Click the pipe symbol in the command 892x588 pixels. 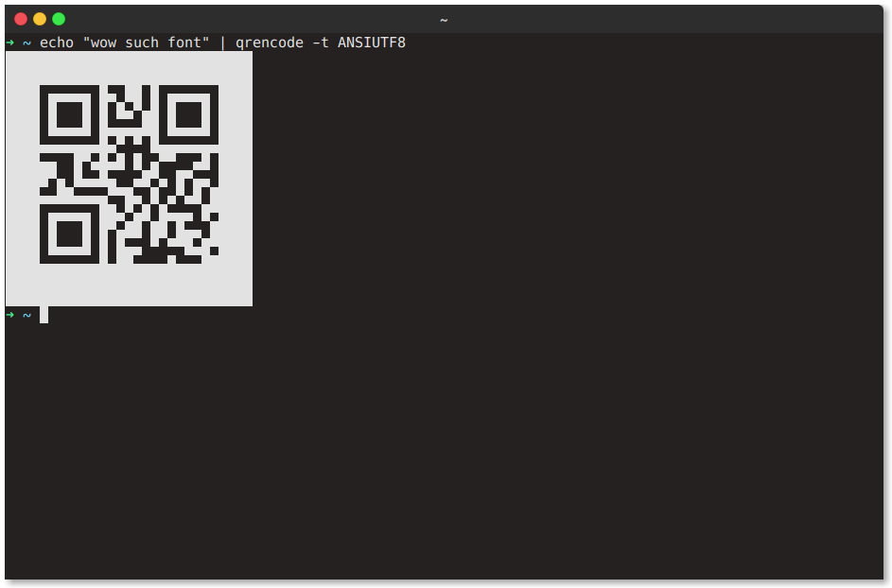[222, 43]
